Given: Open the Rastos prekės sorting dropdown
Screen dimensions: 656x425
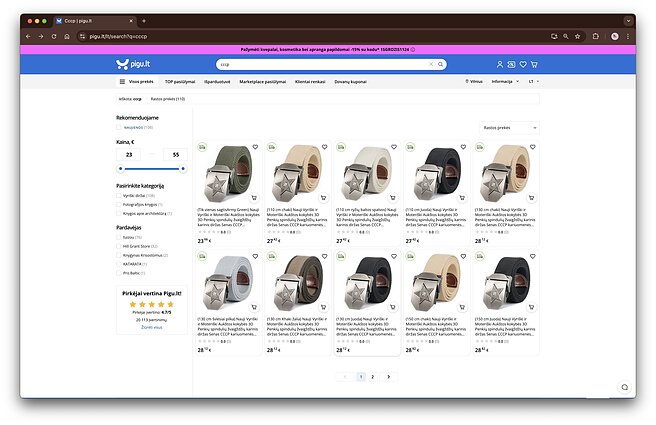Looking at the screenshot, I should pos(508,127).
